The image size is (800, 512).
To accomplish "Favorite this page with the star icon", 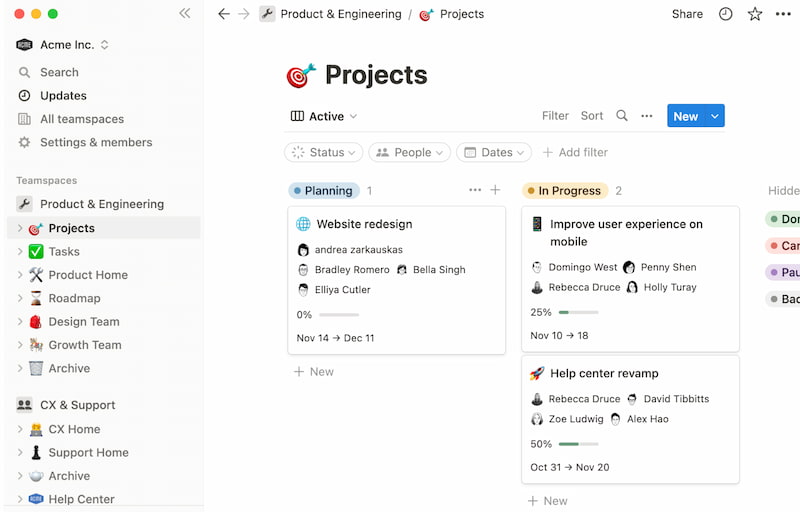I will coord(755,14).
